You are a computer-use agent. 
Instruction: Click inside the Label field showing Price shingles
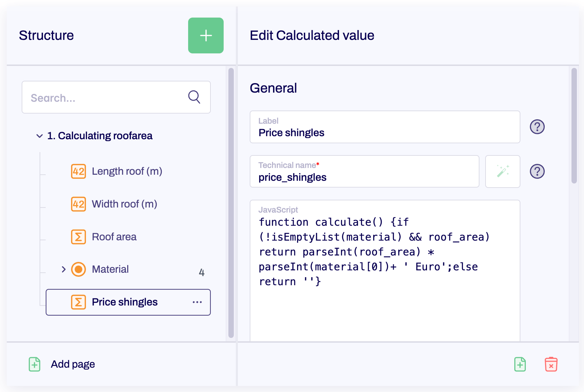click(385, 132)
